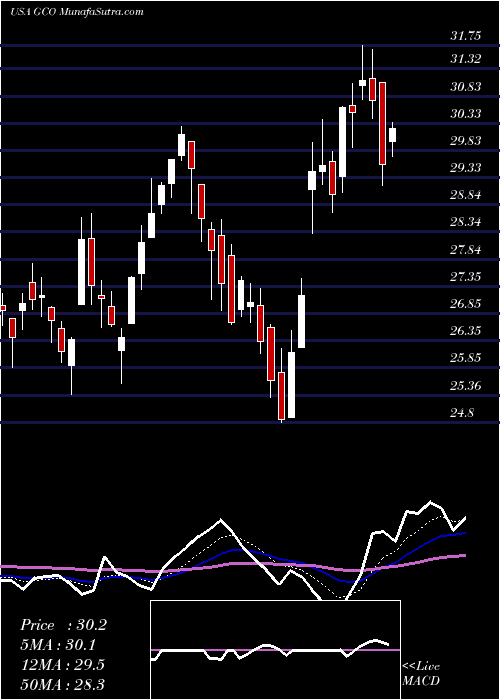Click the last white candlestick on the right

pos(392,135)
